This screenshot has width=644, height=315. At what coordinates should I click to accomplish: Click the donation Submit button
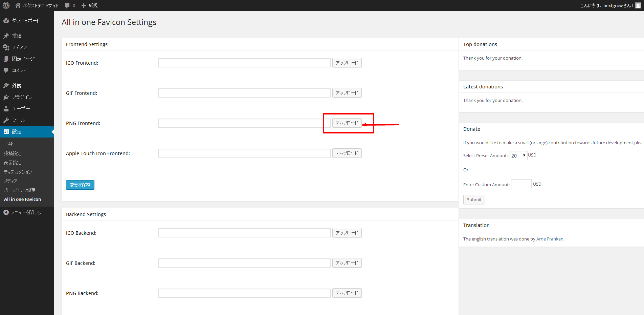click(474, 200)
